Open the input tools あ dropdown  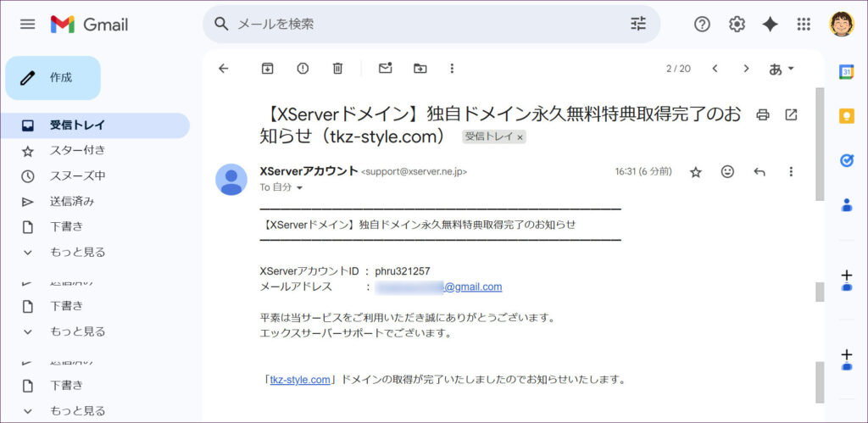tap(782, 69)
